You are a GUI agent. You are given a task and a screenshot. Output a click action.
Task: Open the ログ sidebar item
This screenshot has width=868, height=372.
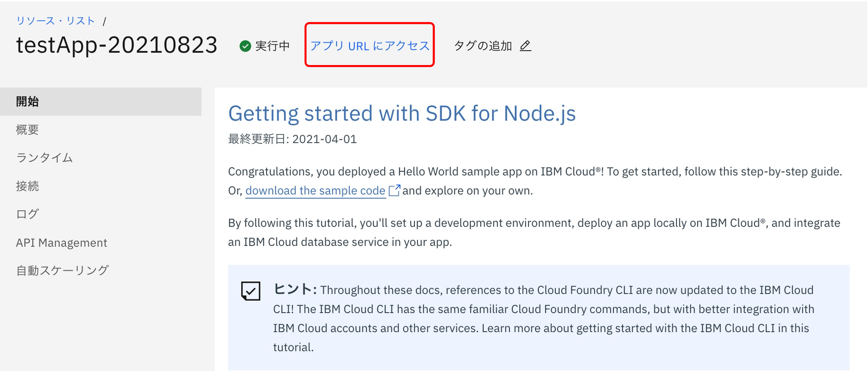(101, 214)
